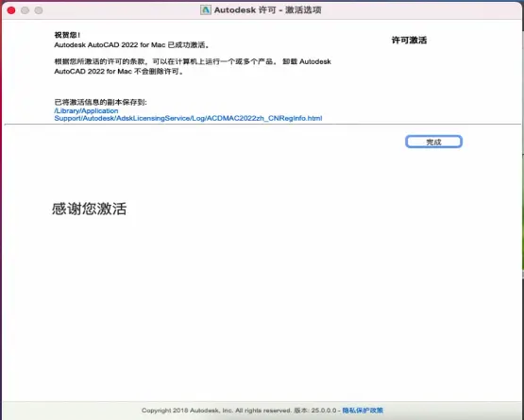
Task: Open the ACDMAC2022zh_CNRegInfo.html log file link
Action: point(188,114)
